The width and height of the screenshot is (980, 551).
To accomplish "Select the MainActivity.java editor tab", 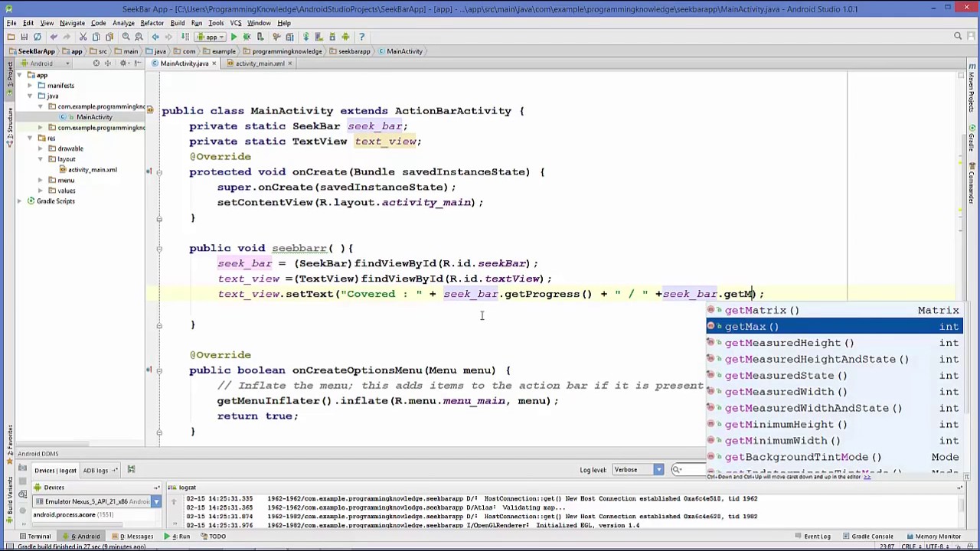I will point(184,64).
